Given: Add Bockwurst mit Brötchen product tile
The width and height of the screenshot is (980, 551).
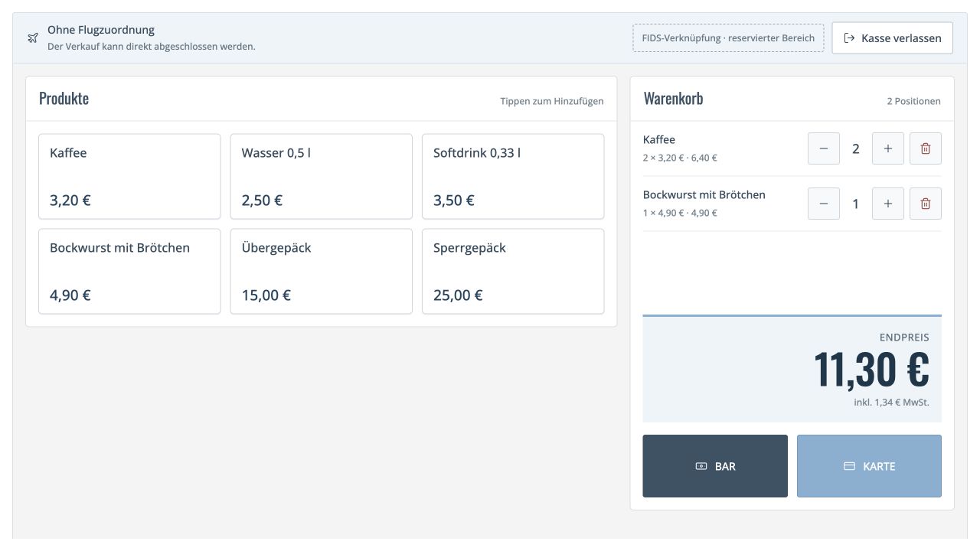Looking at the screenshot, I should (129, 272).
